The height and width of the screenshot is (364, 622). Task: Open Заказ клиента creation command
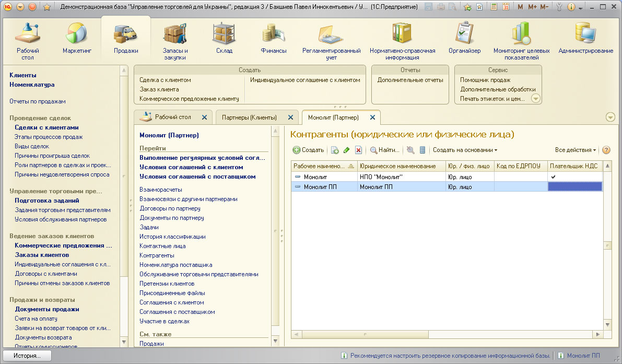pyautogui.click(x=159, y=89)
